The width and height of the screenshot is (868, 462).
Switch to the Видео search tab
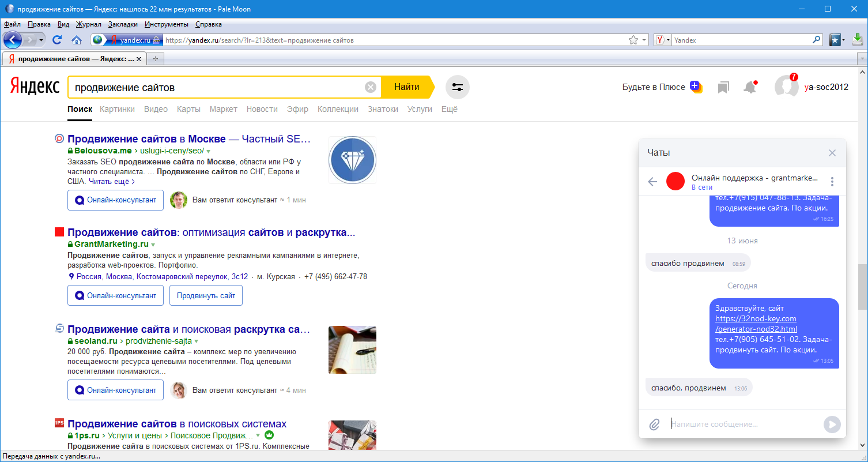coord(156,109)
